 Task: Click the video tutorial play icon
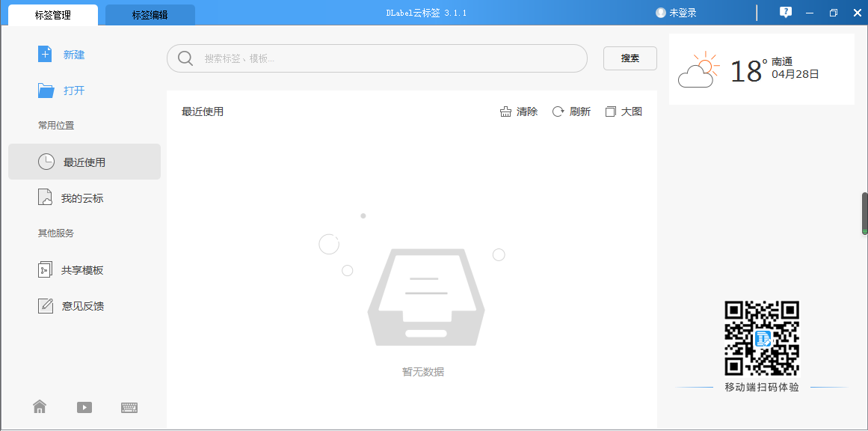pyautogui.click(x=84, y=407)
